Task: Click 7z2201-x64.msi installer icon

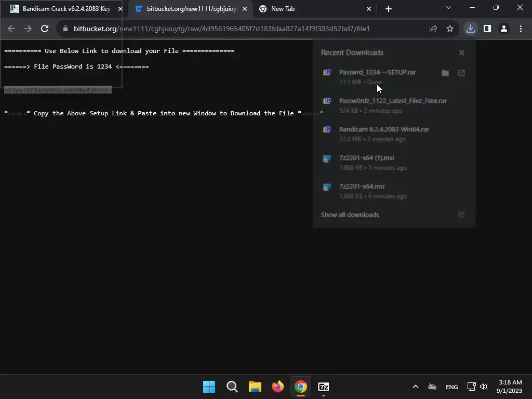Action: point(327,187)
